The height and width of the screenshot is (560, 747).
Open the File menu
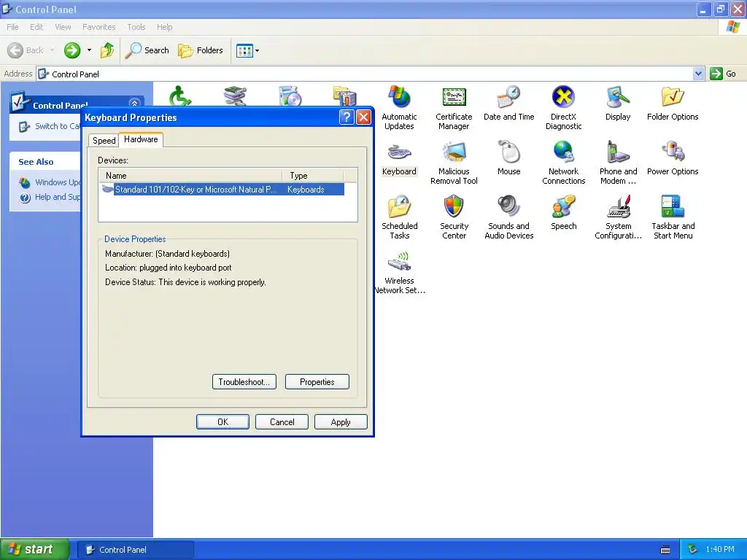click(x=12, y=27)
